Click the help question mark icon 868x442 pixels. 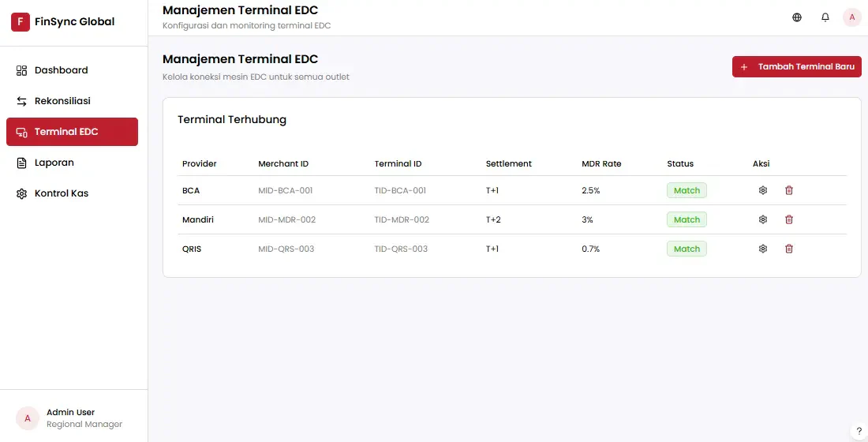pos(859,432)
